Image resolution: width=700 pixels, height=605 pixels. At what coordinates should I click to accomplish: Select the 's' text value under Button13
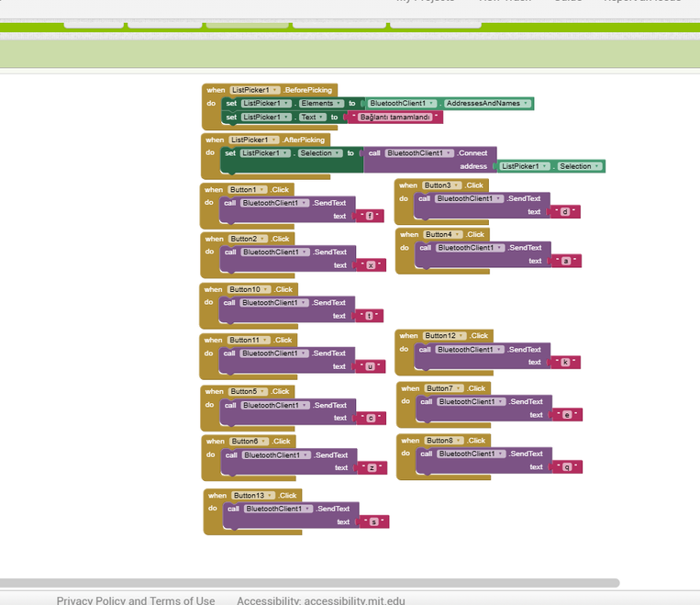[374, 521]
